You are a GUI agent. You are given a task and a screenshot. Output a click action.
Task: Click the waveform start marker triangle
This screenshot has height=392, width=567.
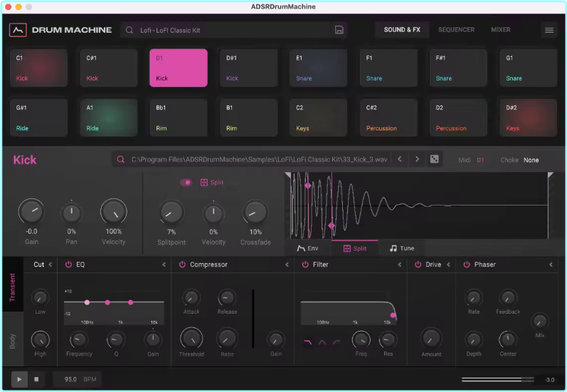[x=288, y=176]
